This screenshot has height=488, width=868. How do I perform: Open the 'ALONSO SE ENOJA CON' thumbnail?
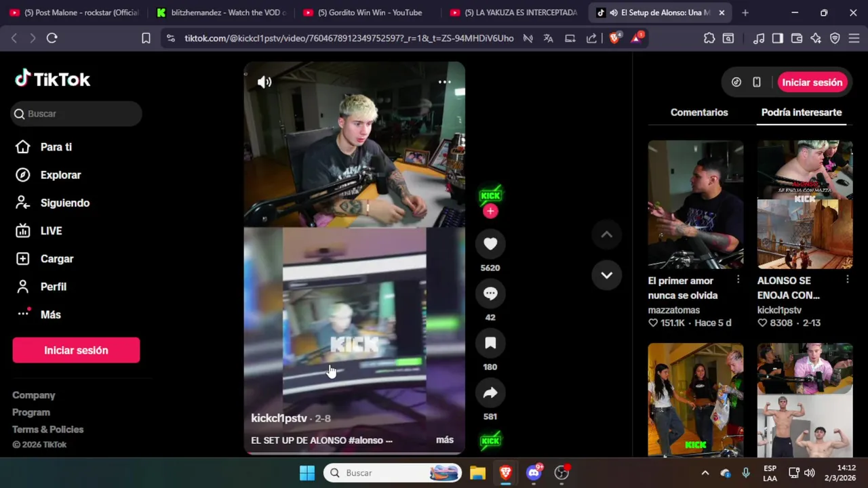pyautogui.click(x=805, y=205)
